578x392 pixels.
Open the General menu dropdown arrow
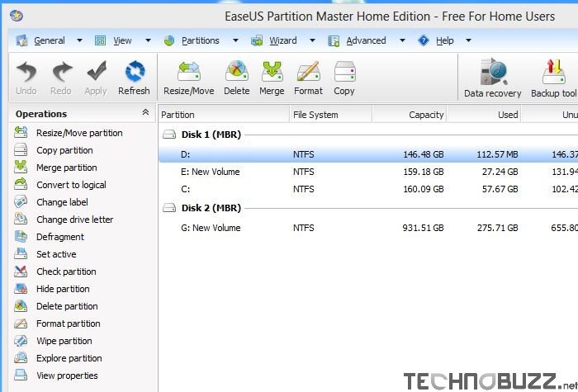79,40
